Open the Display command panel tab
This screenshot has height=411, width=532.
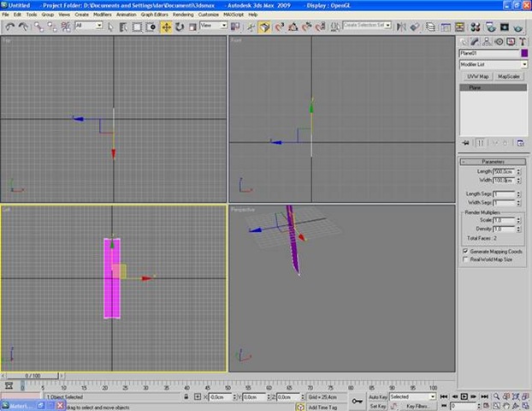(511, 41)
